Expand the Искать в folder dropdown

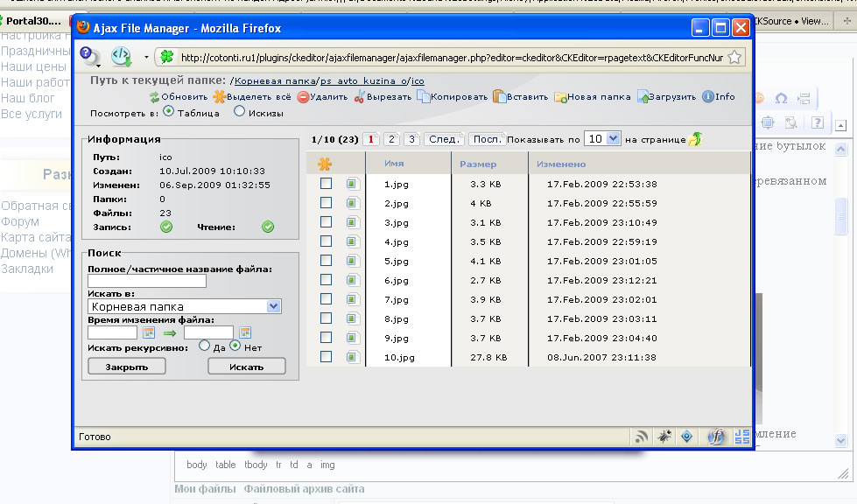(273, 306)
